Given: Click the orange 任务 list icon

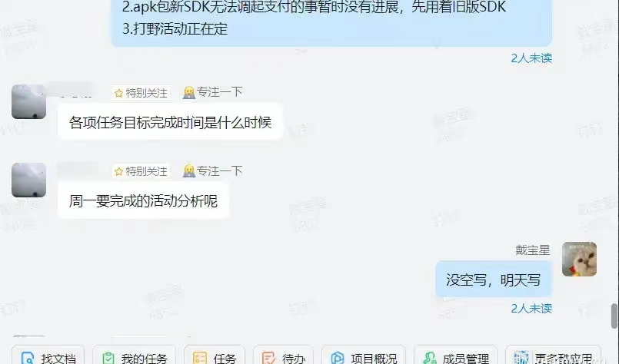Looking at the screenshot, I should (199, 358).
